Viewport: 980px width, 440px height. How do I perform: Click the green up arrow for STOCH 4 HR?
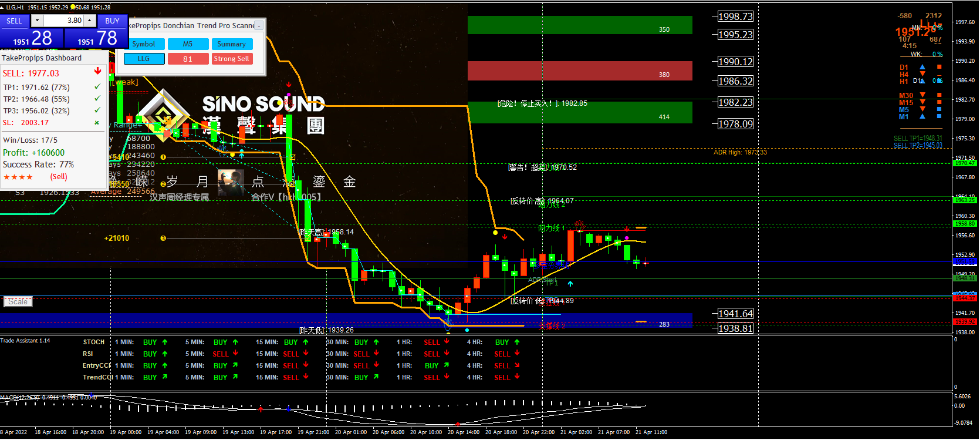coord(517,342)
